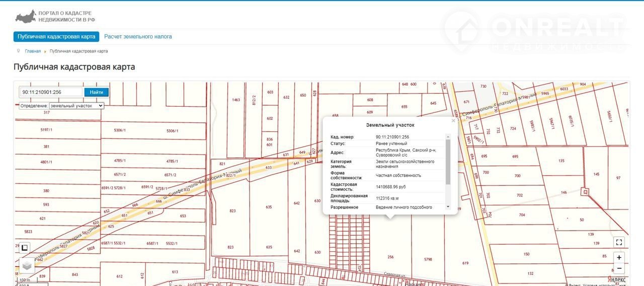This screenshot has width=644, height=286.
Task: Click the Yandex logo on the map
Action: (616, 279)
